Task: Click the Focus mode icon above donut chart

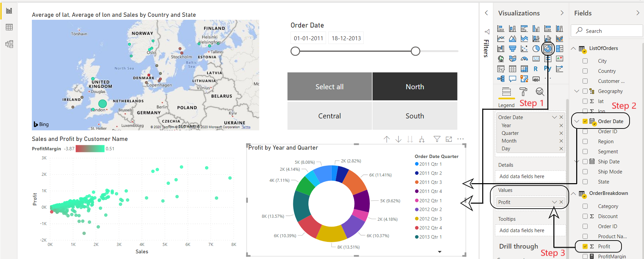Action: point(449,139)
